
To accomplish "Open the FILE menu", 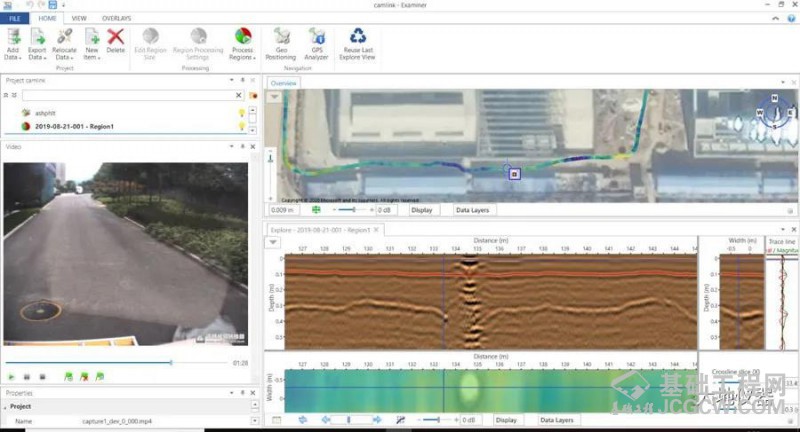I will pos(14,18).
